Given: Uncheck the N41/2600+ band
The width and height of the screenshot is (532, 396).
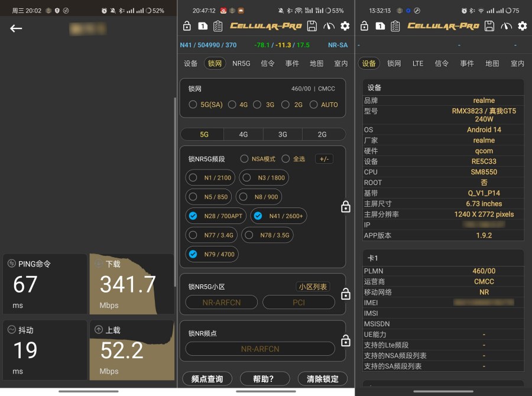Looking at the screenshot, I should pyautogui.click(x=258, y=216).
